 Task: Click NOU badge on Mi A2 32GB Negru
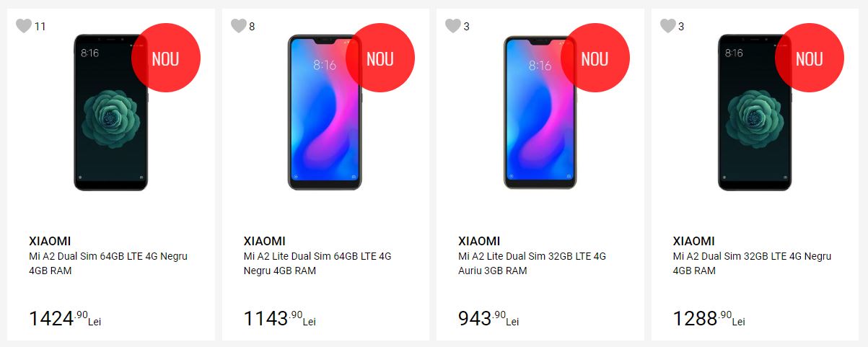[809, 58]
